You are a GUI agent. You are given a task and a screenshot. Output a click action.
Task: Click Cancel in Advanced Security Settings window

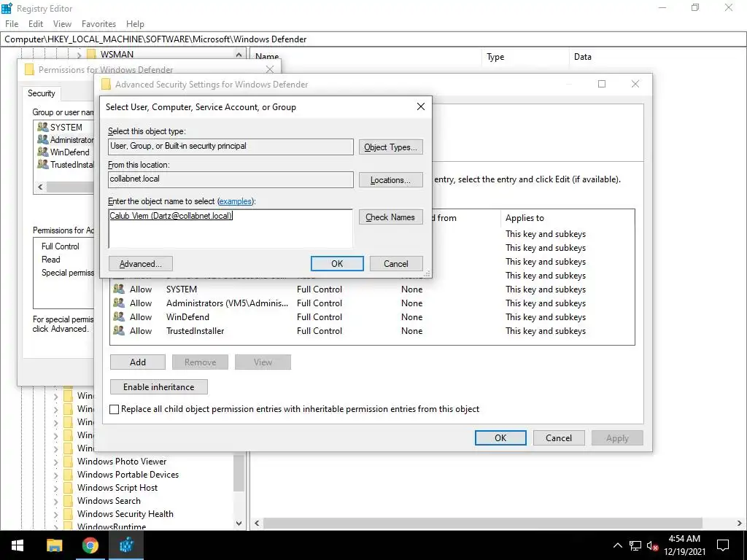pyautogui.click(x=559, y=438)
